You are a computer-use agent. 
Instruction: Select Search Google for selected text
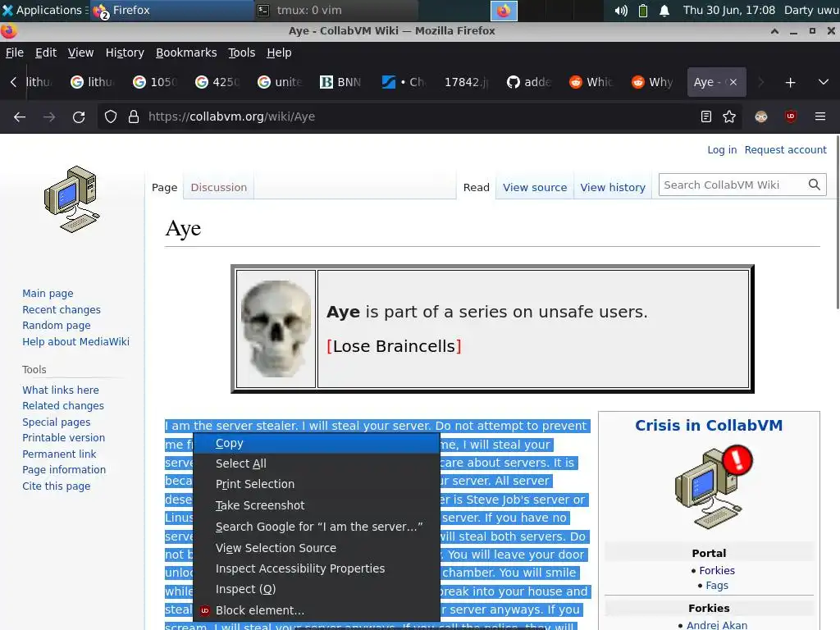click(x=316, y=527)
